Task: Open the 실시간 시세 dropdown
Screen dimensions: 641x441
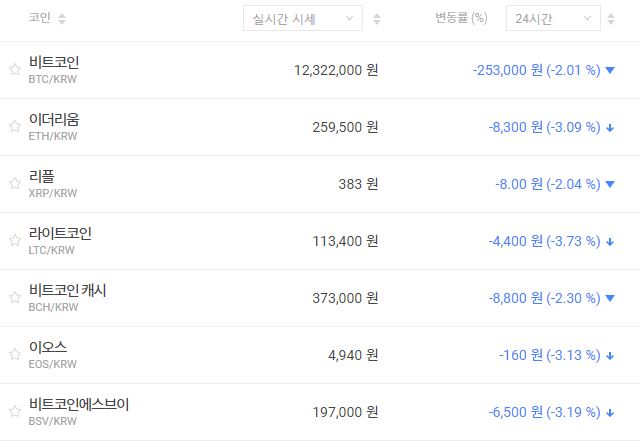Action: [302, 18]
